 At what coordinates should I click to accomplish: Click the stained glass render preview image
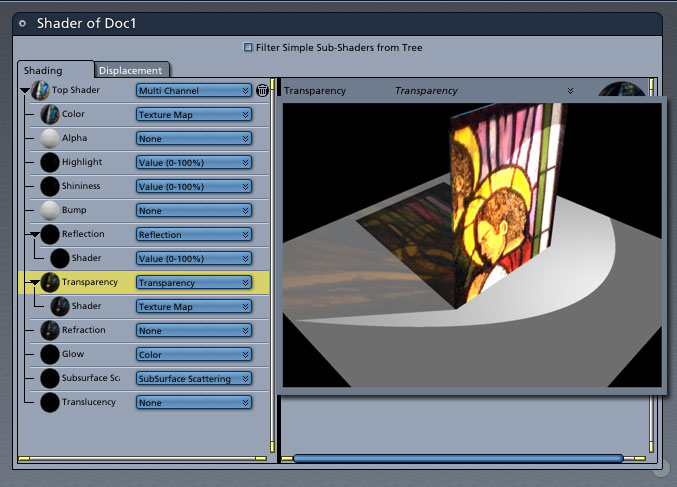472,245
